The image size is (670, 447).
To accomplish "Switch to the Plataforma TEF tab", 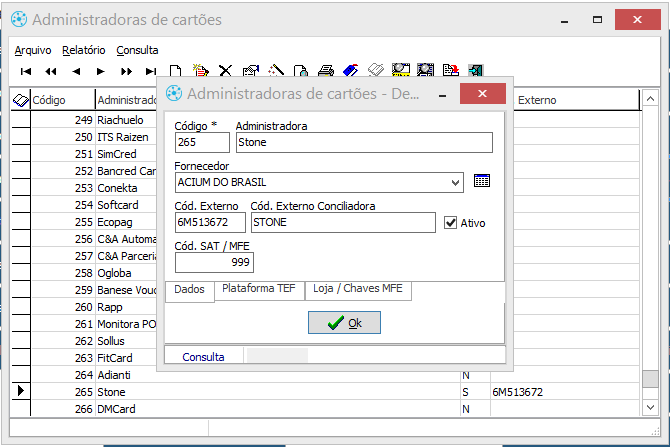I will coord(259,289).
